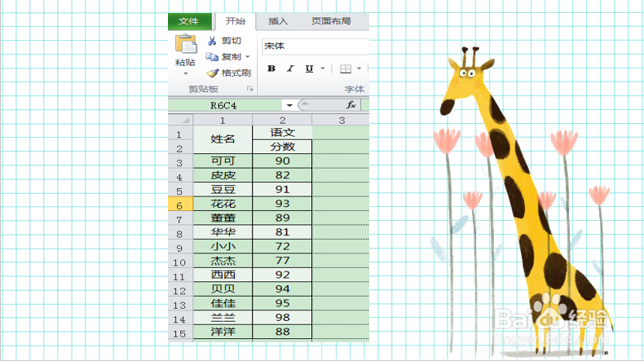The height and width of the screenshot is (361, 644).
Task: Select the cell containing 贝贝
Action: tap(223, 289)
